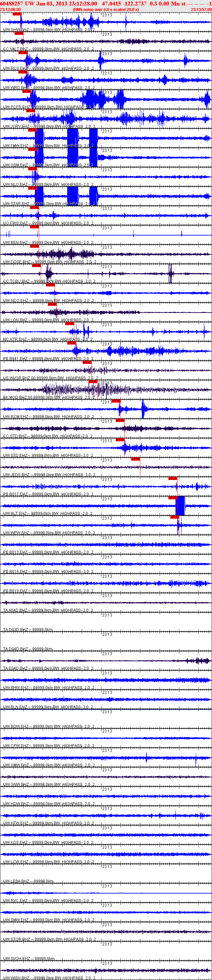Viewport: 212px width, 980px height.
Task: Select the US.WVOR.BHZ station label
Action: (x=50, y=378)
